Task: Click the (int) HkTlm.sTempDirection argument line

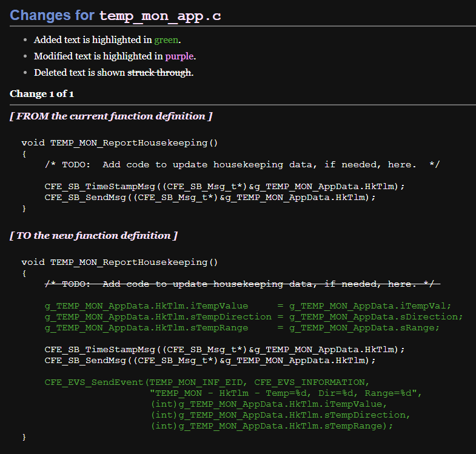Action: click(x=280, y=415)
